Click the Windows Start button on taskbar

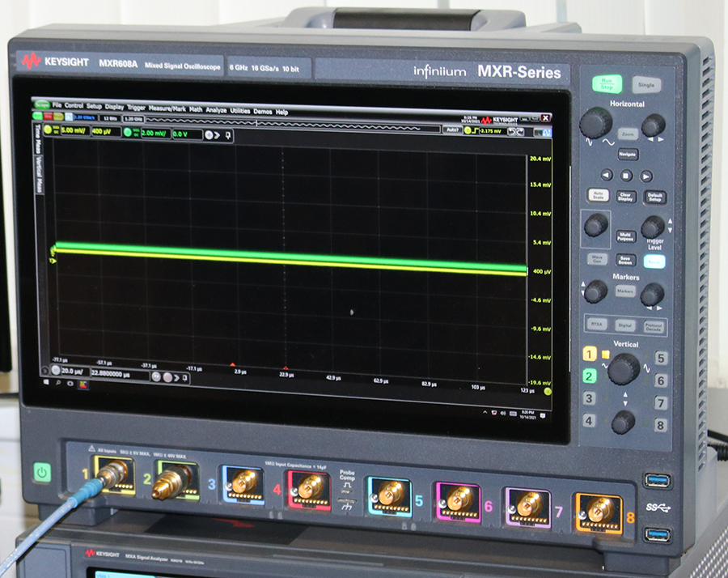(48, 380)
